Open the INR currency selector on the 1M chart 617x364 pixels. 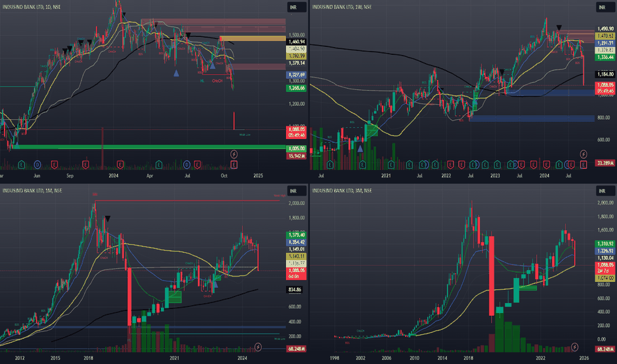[296, 191]
